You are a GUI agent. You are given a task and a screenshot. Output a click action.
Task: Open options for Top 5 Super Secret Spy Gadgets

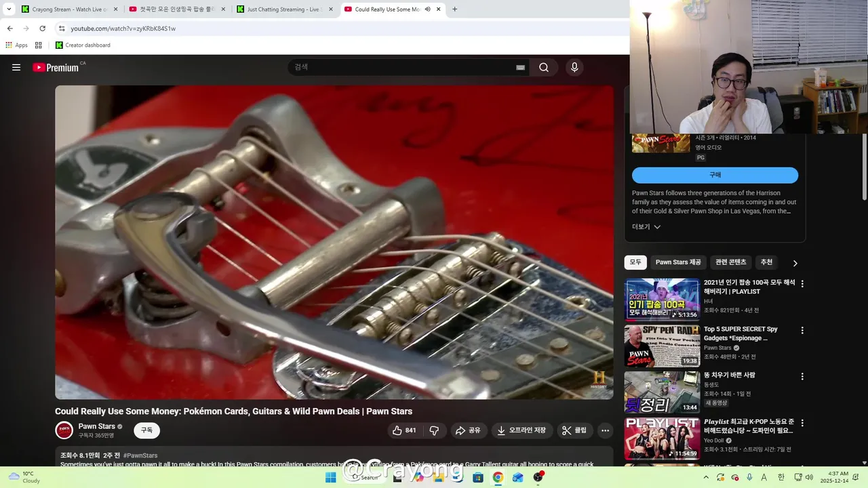(x=802, y=331)
